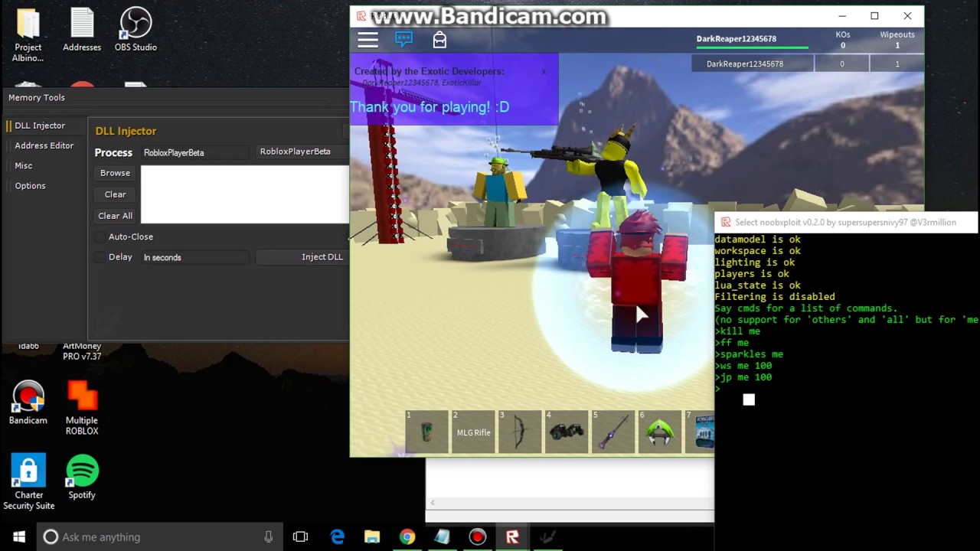Toggle the Roblox chat icon
This screenshot has height=551, width=980.
(x=403, y=39)
